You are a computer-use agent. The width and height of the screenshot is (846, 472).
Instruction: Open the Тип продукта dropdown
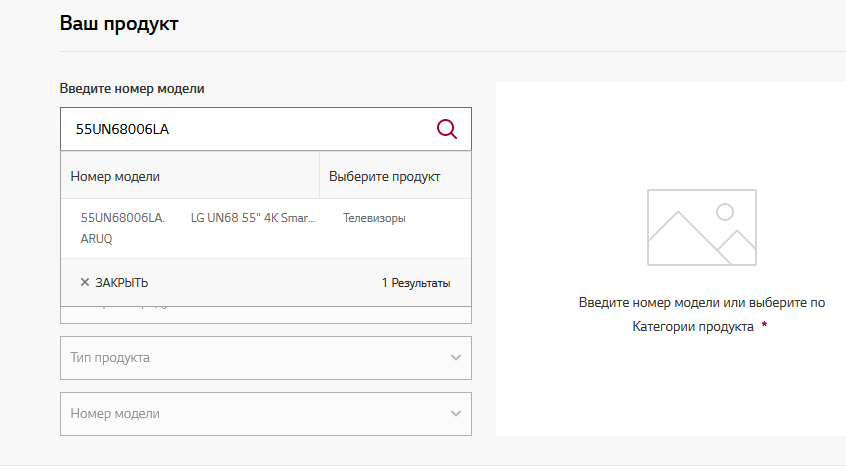(255, 358)
